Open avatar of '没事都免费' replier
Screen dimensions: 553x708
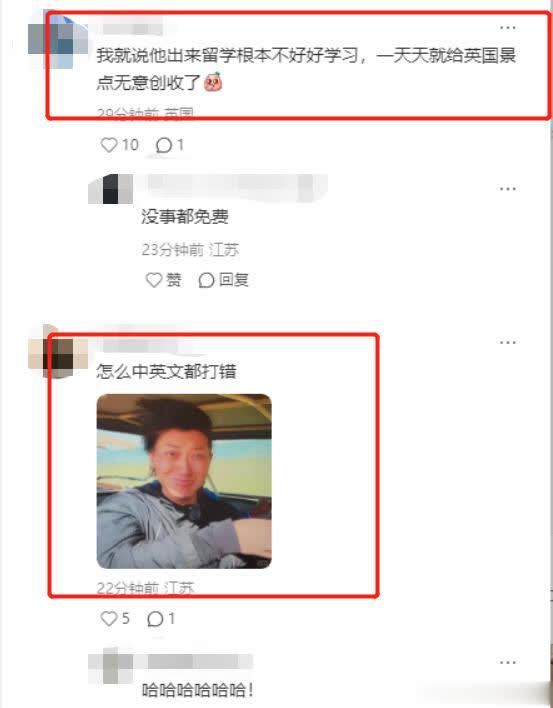[x=111, y=190]
